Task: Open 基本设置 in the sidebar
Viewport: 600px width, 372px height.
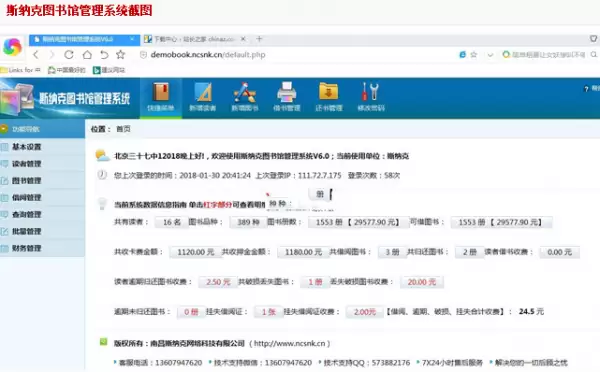Action: pos(42,147)
